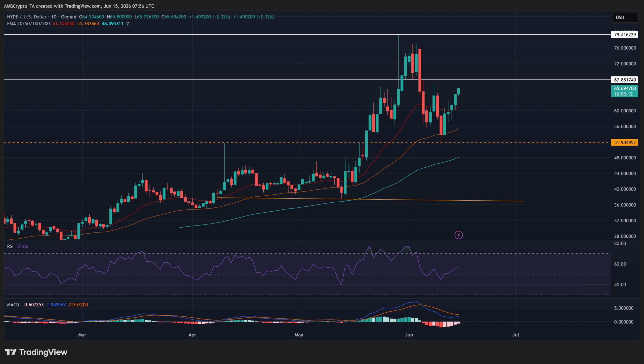Click the RSI value 57.06
644x364 pixels.
pyautogui.click(x=22, y=246)
